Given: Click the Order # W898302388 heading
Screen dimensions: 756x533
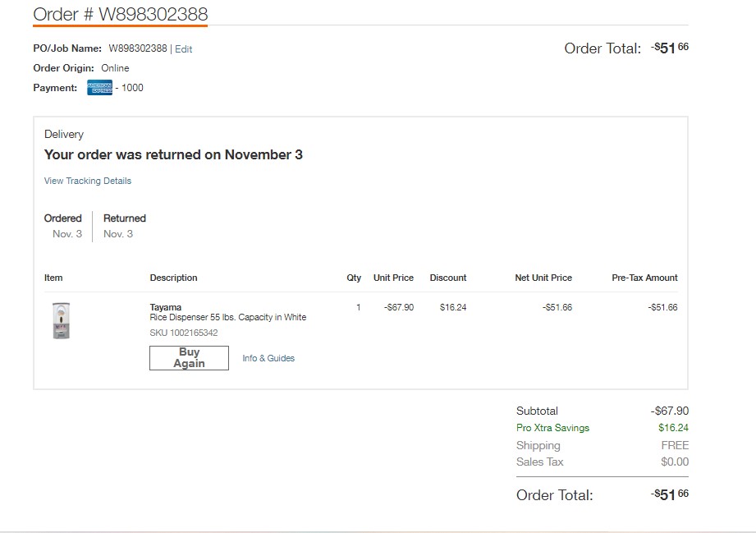Looking at the screenshot, I should tap(121, 14).
